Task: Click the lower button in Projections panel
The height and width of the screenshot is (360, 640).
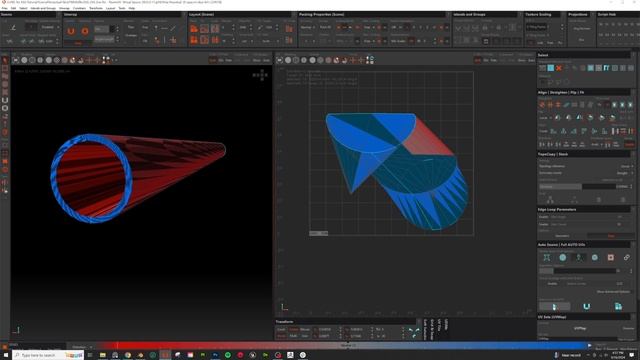Action: coord(582,40)
